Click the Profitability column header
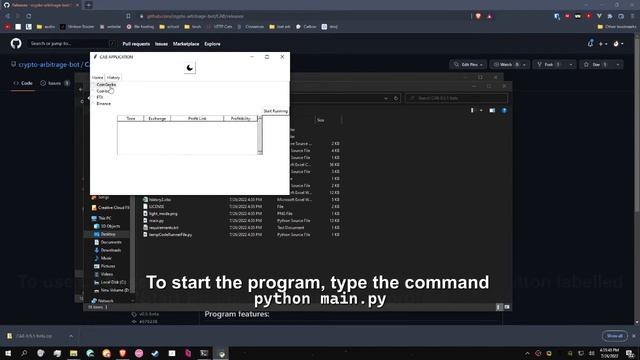Screen dimensions: 640x360 coord(240,118)
